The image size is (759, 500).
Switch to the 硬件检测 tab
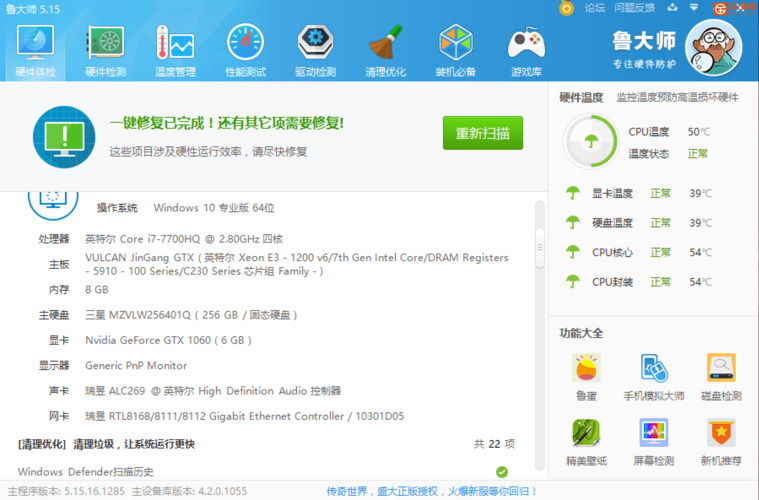[106, 51]
